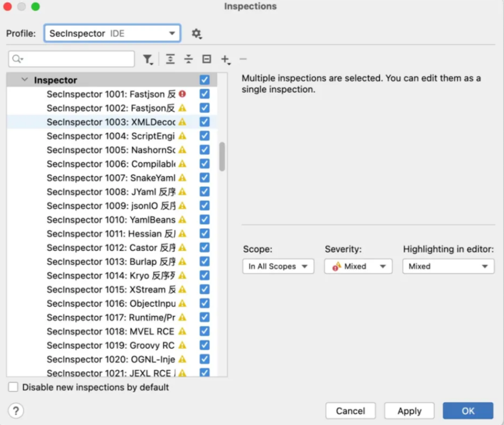Click warning icon for SecInspector 1012
The image size is (504, 425).
[182, 247]
